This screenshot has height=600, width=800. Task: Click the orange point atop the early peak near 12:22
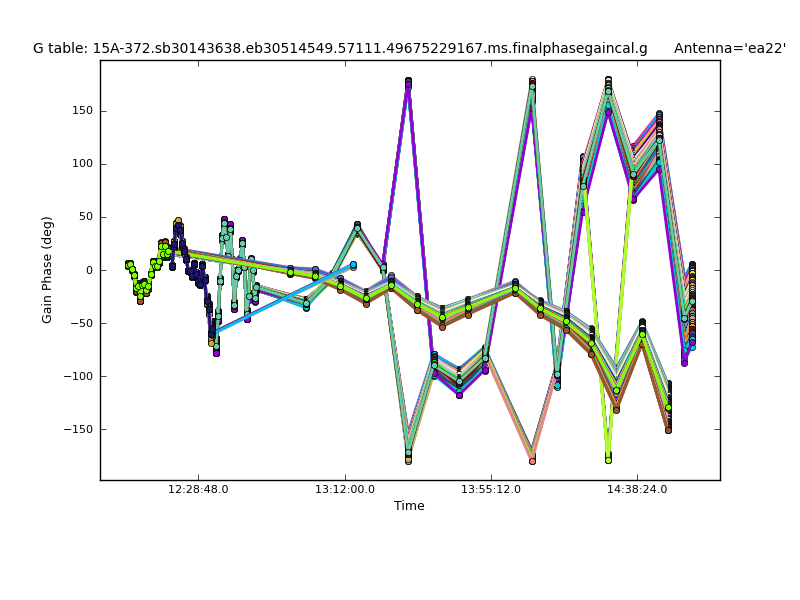pos(178,221)
